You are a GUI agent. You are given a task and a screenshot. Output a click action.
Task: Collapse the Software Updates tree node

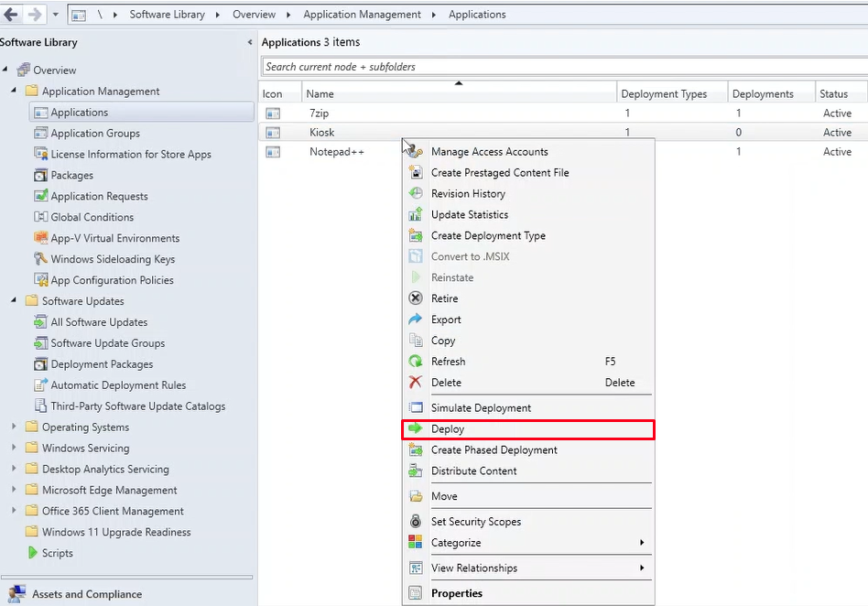(14, 301)
